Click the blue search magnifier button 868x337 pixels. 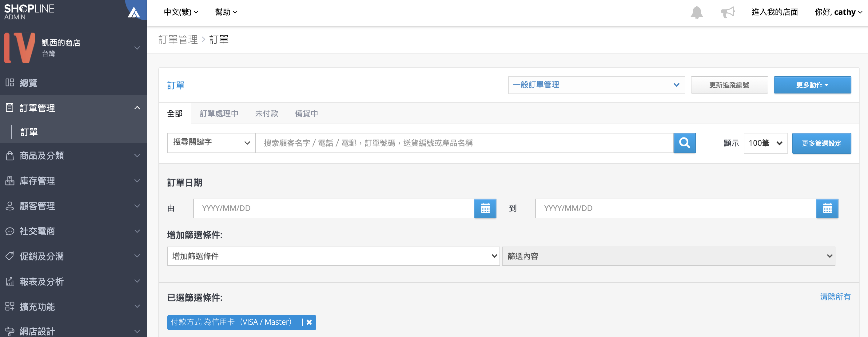[x=684, y=143]
